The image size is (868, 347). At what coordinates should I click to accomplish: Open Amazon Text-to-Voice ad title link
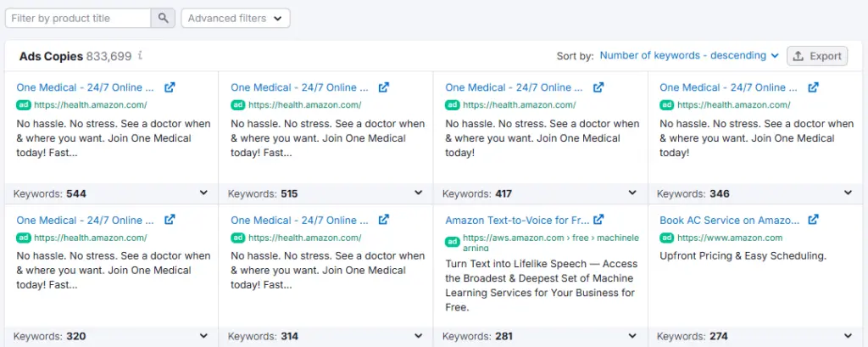[517, 220]
